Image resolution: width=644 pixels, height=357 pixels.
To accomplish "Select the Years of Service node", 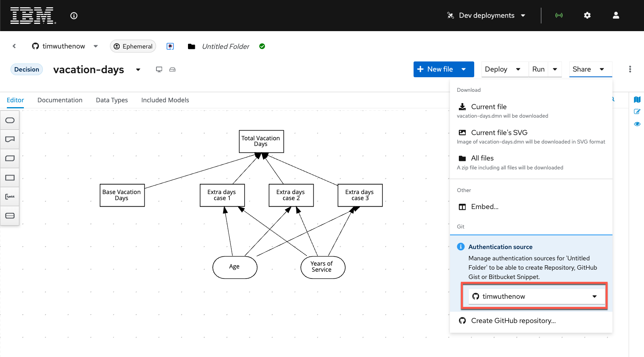I will click(323, 267).
